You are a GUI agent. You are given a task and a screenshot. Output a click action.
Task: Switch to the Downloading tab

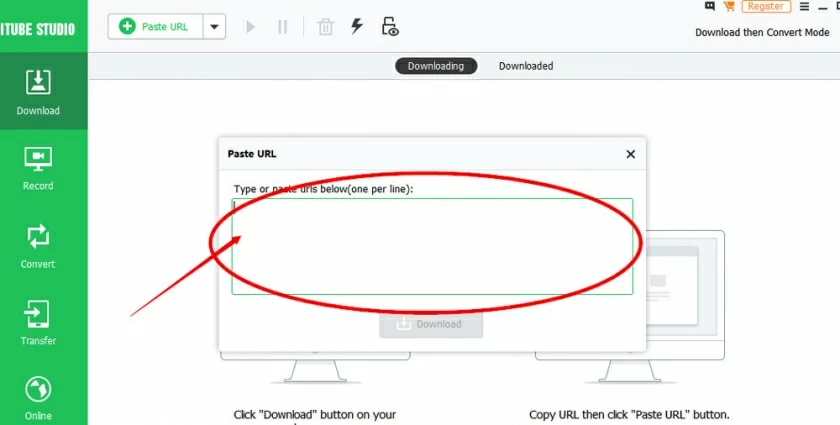pos(436,66)
